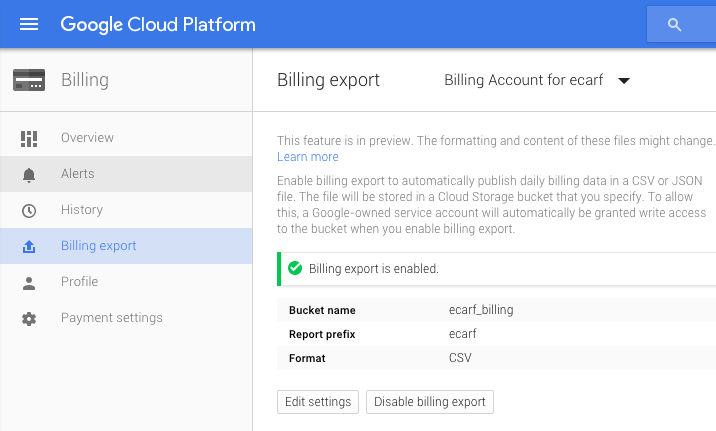Select History from the sidebar
Viewport: 716px width, 431px height.
(x=82, y=210)
